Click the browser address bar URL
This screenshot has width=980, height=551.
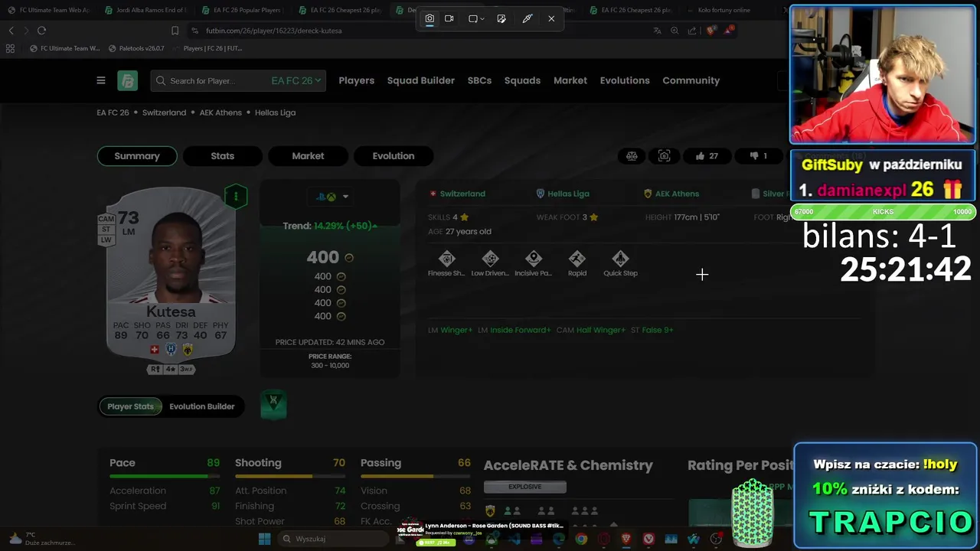273,31
